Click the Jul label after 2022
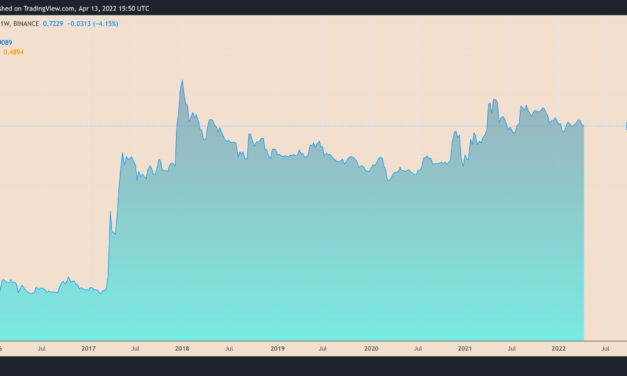The height and width of the screenshot is (376, 627). [x=605, y=348]
